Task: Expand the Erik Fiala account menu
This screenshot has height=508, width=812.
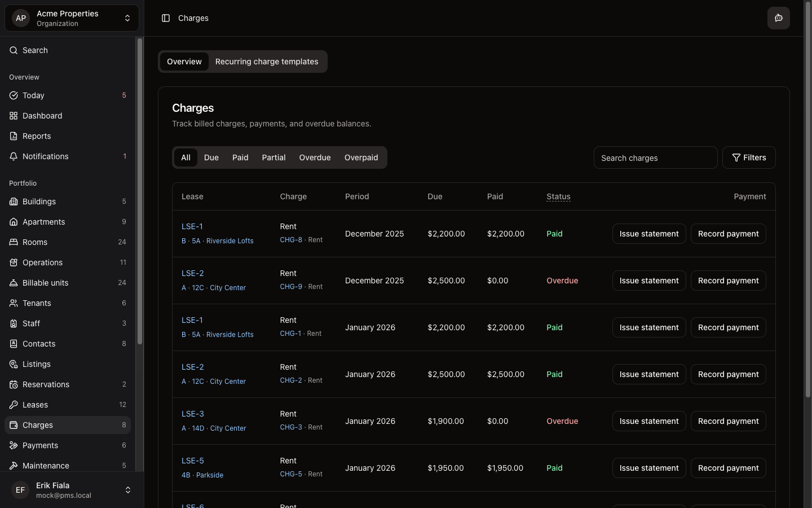Action: (x=71, y=490)
